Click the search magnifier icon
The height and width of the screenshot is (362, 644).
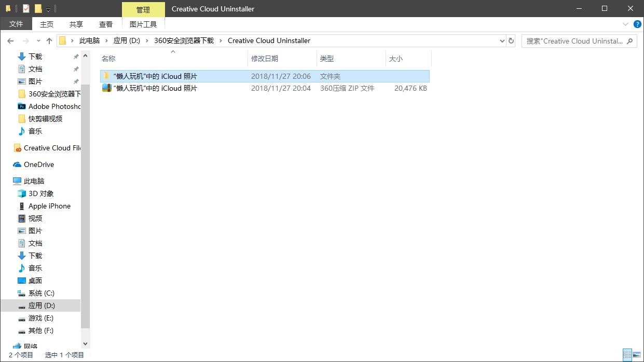point(630,40)
